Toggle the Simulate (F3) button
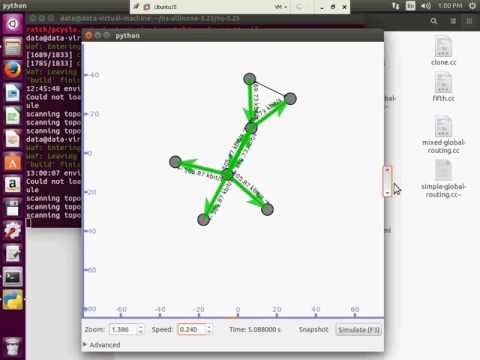The image size is (480, 360). click(x=359, y=330)
